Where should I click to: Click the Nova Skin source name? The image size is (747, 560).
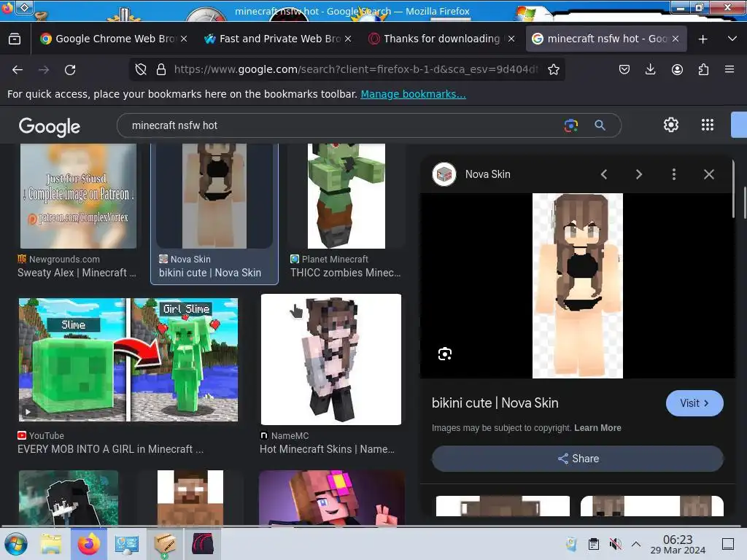pos(487,174)
